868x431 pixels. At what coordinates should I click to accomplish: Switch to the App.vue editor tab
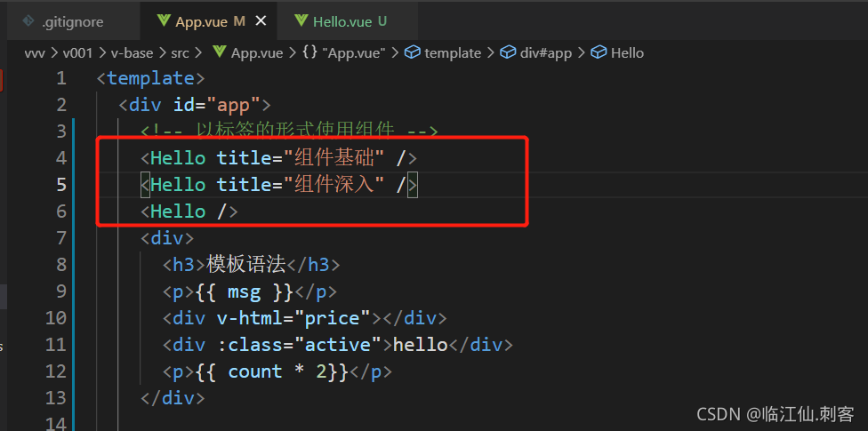(x=211, y=21)
